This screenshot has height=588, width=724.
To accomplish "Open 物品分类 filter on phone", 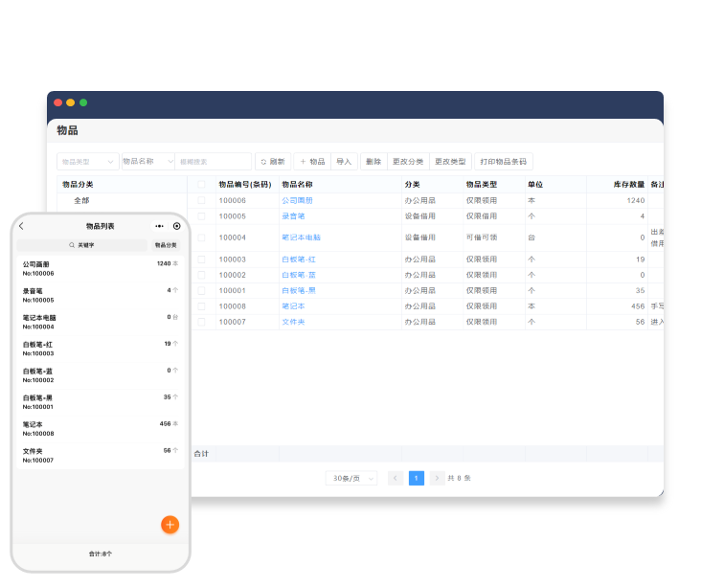I will 166,245.
